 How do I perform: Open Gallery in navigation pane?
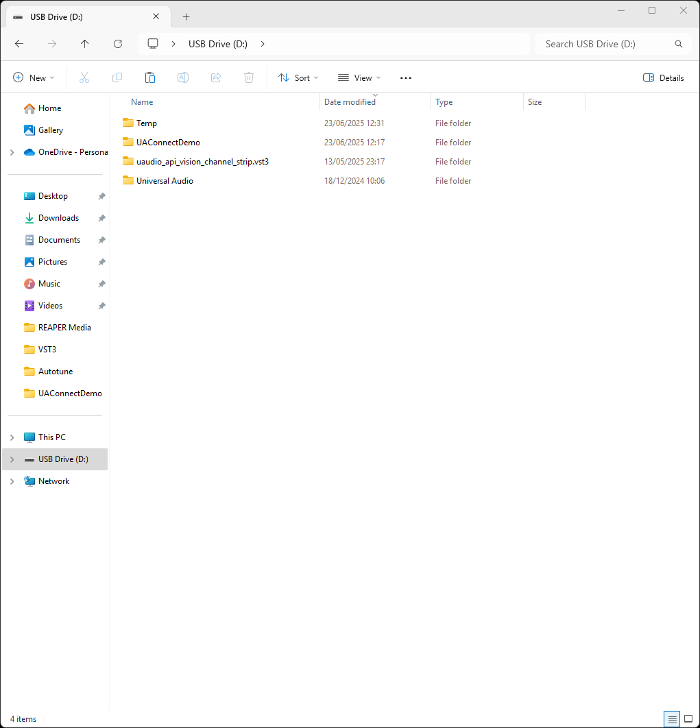coord(51,130)
